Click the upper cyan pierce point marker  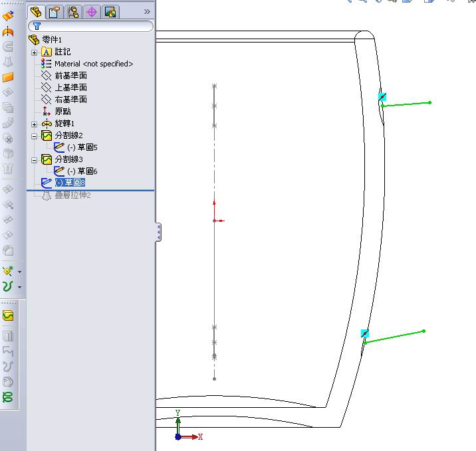click(x=382, y=97)
